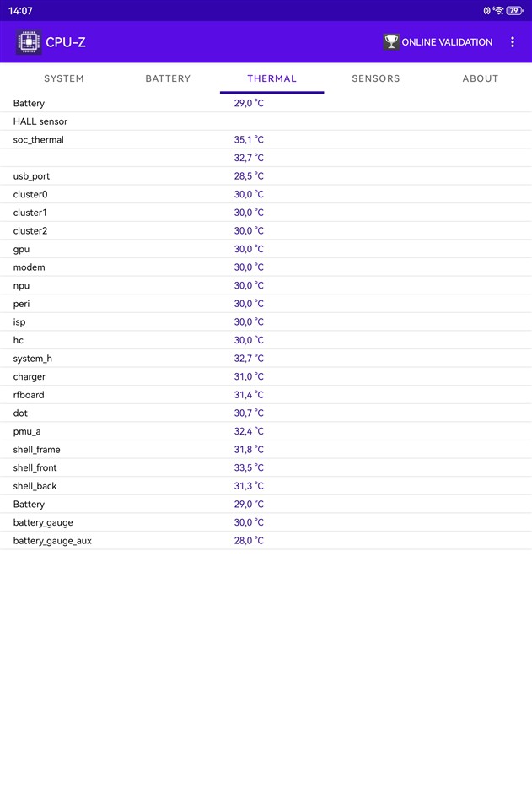Tap the Online Validation trophy icon
This screenshot has height=810, width=532.
coord(391,42)
